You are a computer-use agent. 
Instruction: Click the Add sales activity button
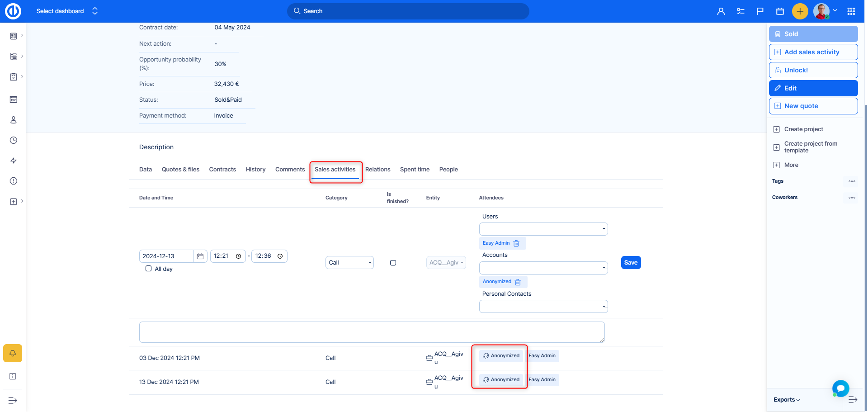click(813, 52)
